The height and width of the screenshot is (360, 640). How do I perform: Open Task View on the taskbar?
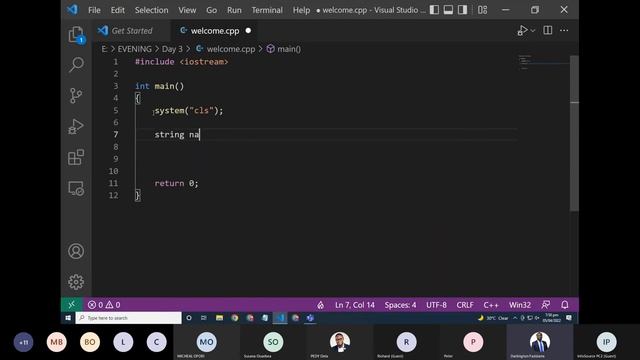(x=204, y=318)
